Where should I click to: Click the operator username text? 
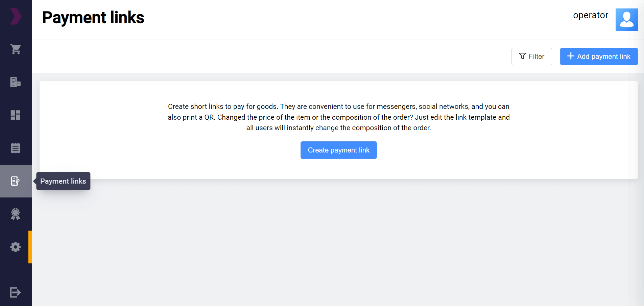point(590,15)
